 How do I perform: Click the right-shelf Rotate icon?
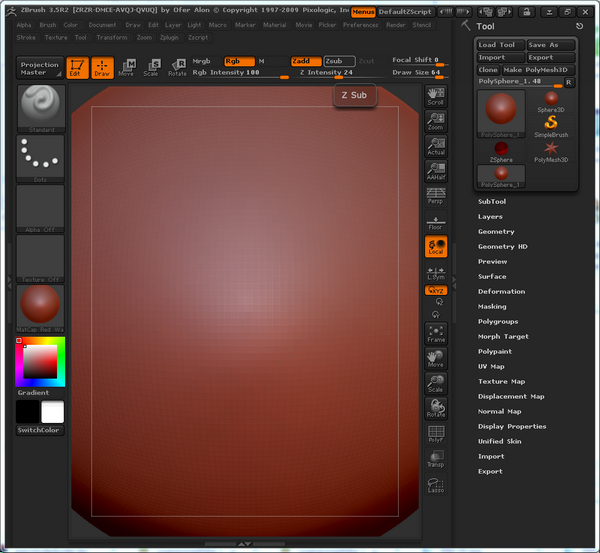click(436, 408)
